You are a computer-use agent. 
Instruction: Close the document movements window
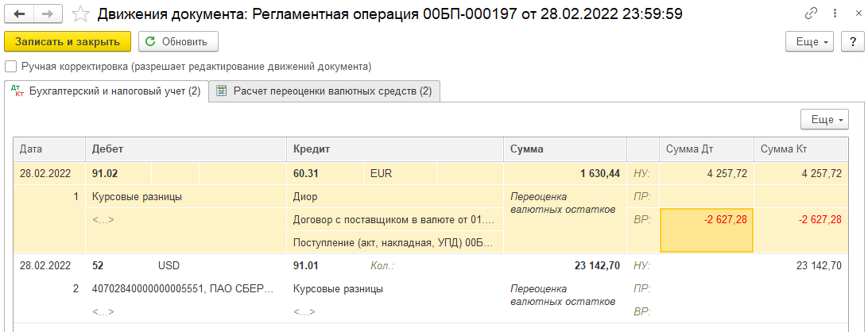(852, 14)
